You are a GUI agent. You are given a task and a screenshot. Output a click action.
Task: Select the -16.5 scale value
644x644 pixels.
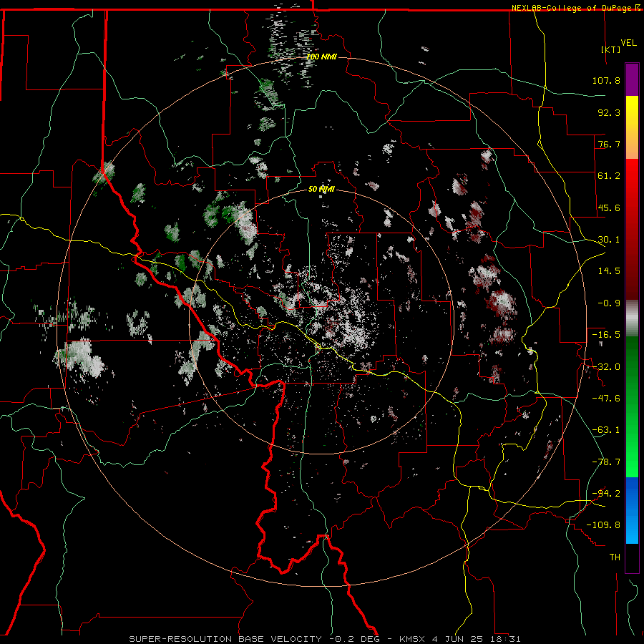pos(606,335)
